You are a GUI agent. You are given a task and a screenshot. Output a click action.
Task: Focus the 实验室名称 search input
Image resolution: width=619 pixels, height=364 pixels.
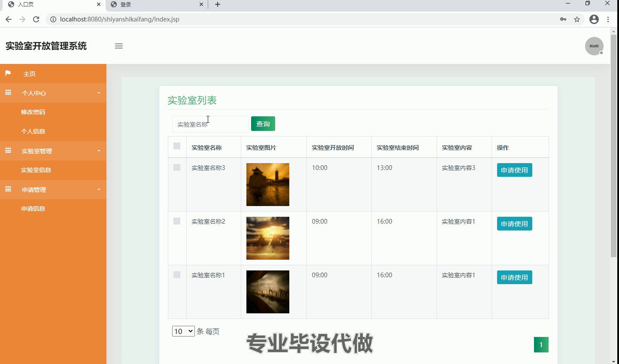(210, 124)
